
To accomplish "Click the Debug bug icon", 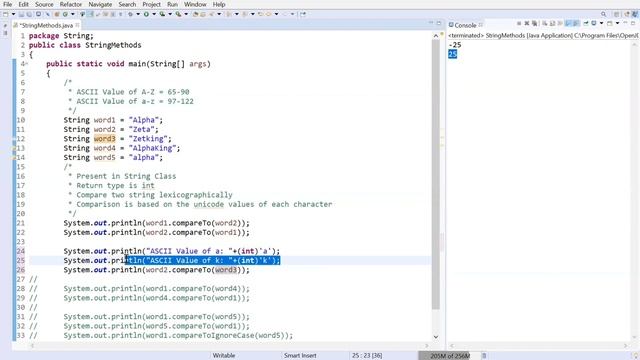I will (x=131, y=14).
